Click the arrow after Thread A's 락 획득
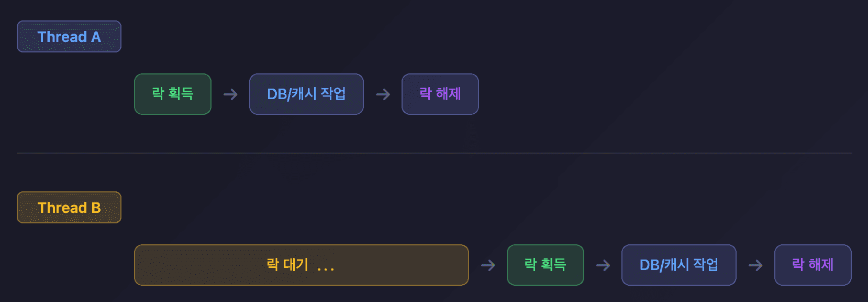Screen dimensions: 868x302 click(230, 94)
